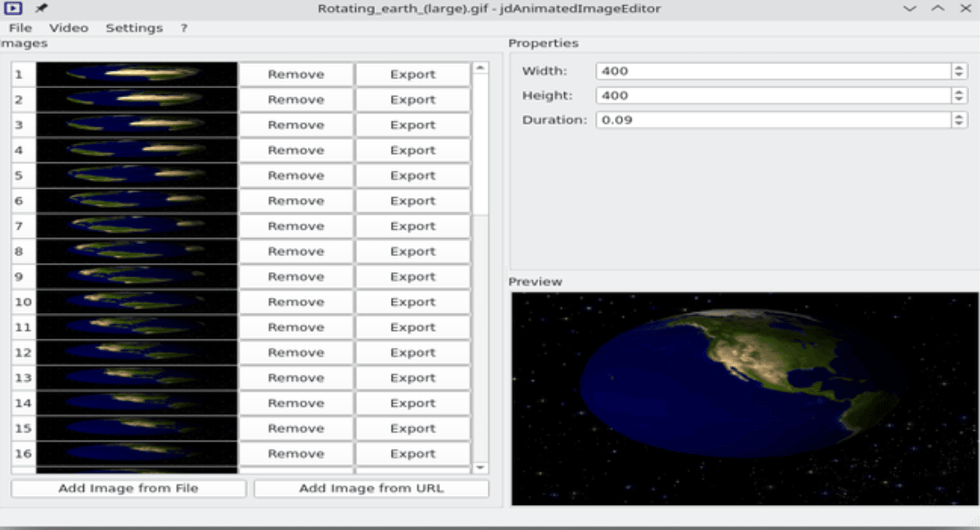980x530 pixels.
Task: Click the pin window icon
Action: 41,8
